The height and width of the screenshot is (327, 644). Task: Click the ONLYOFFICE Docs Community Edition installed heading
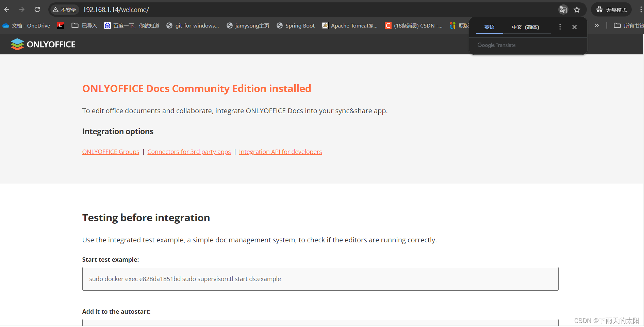point(197,89)
